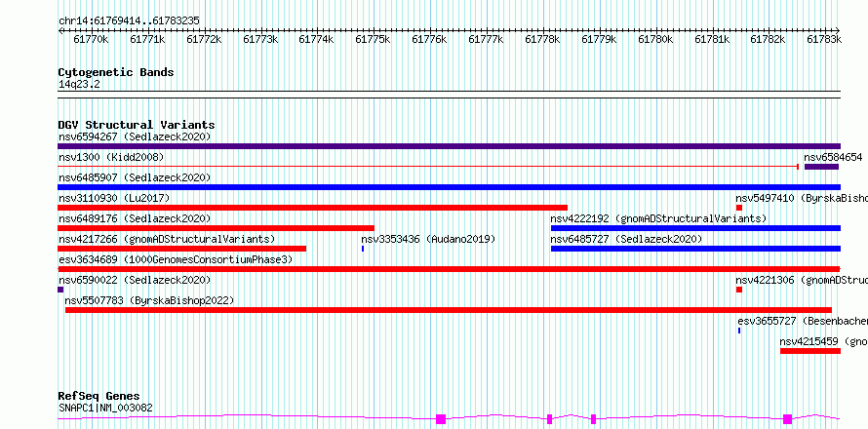Click the 61770k ruler tick label
Screen dimensions: 868x429
(x=91, y=39)
